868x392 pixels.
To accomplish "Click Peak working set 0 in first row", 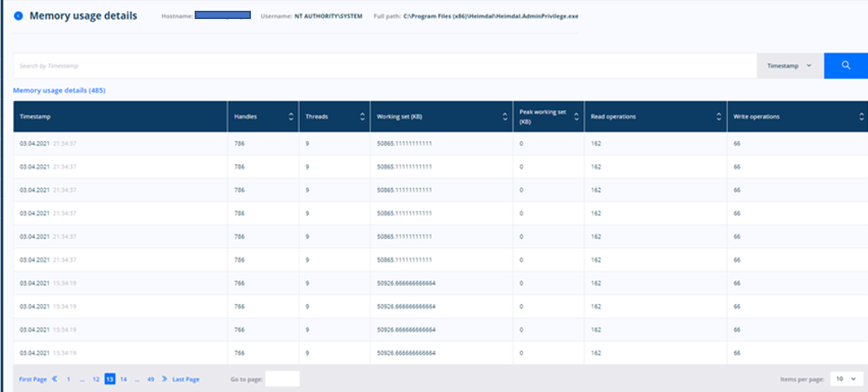I will [x=521, y=143].
